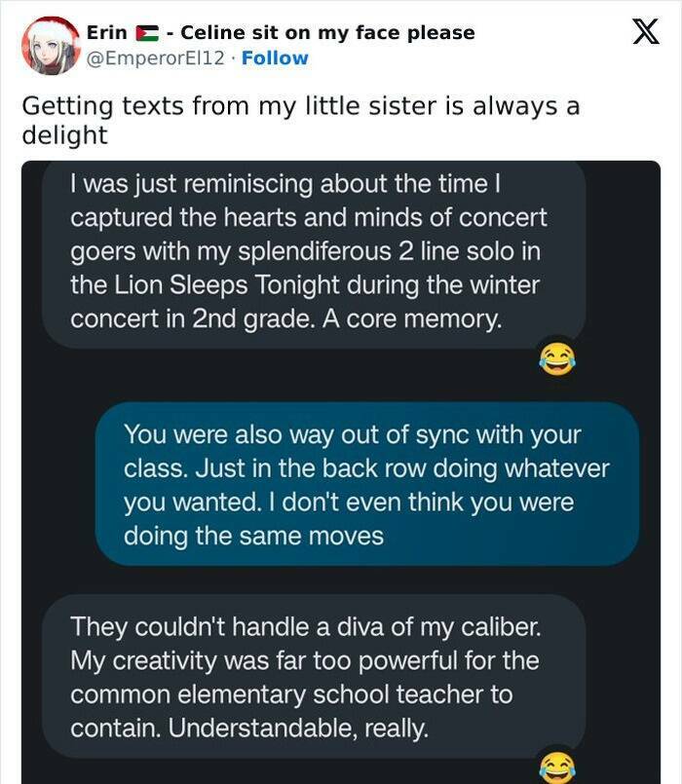Open the @EmperorEl12 handle
682x784 pixels.
click(x=154, y=57)
